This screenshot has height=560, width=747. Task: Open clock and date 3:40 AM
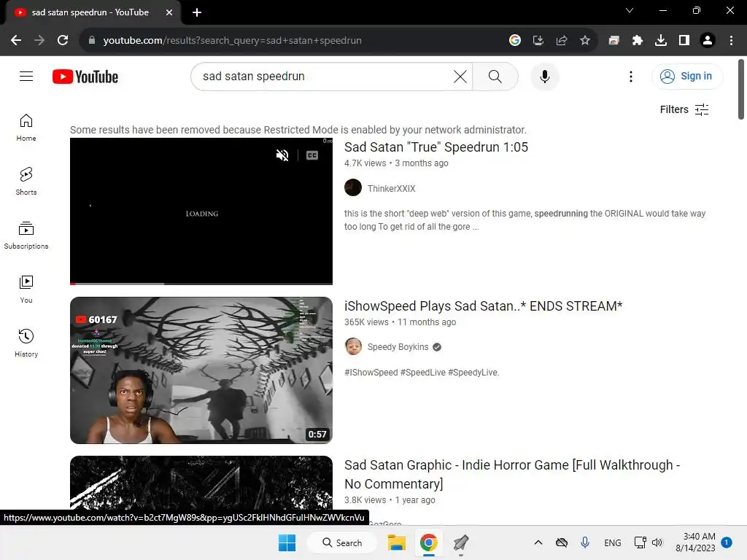[695, 542]
